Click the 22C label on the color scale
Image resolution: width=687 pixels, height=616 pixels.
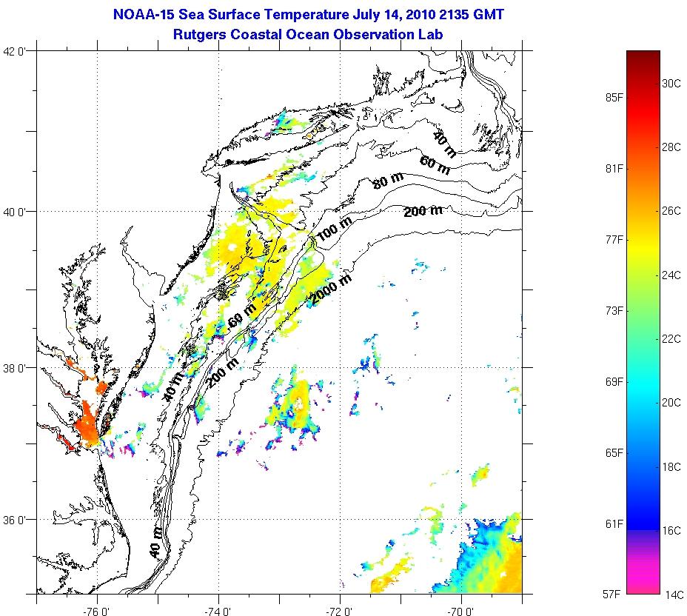click(671, 339)
